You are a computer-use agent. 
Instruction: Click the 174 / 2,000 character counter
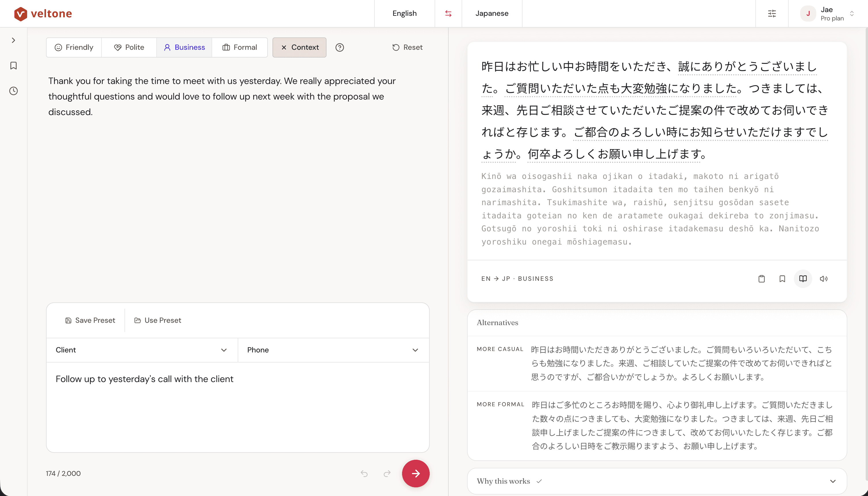tap(63, 474)
